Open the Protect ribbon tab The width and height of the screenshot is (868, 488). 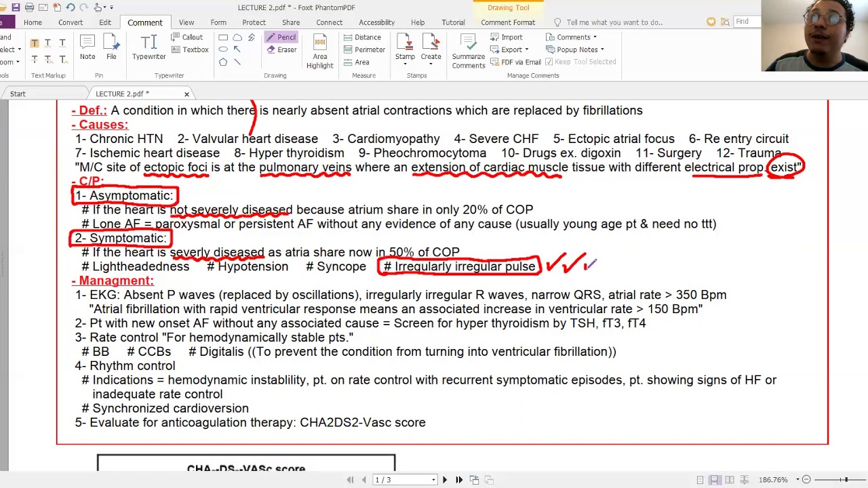[x=254, y=22]
